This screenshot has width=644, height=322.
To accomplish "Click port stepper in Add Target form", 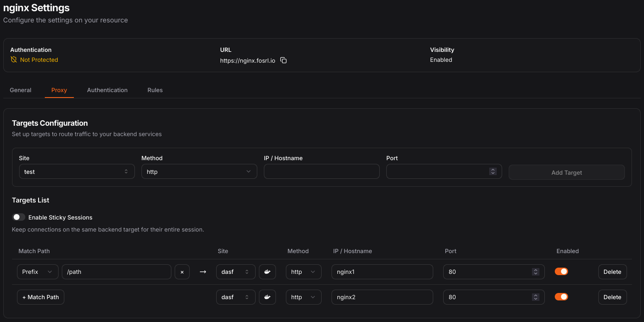I will (493, 171).
